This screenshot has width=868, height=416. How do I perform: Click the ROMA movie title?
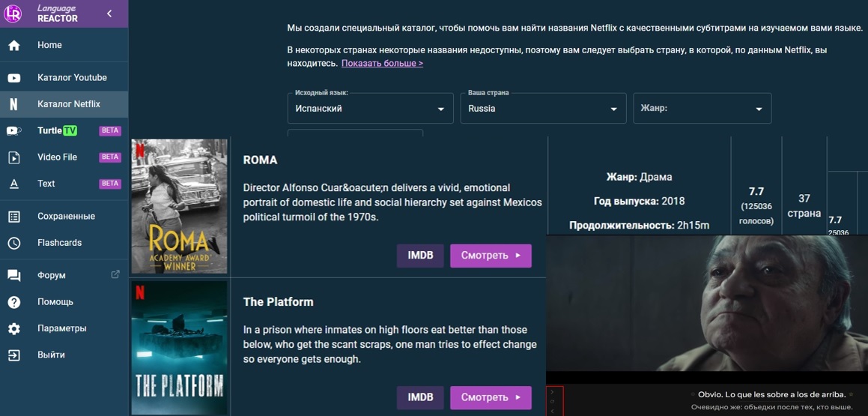coord(260,160)
